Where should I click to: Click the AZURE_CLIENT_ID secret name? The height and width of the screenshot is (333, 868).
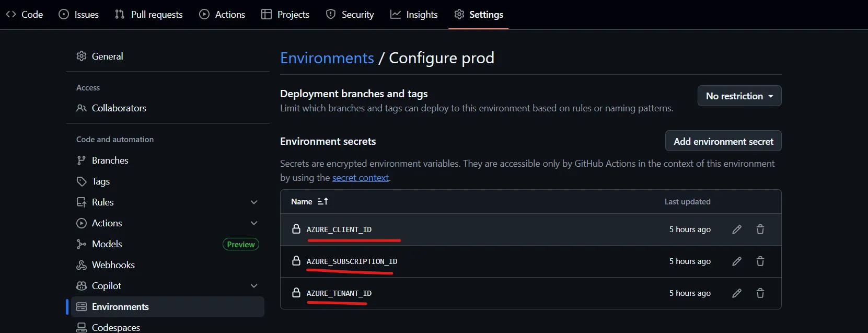click(339, 229)
